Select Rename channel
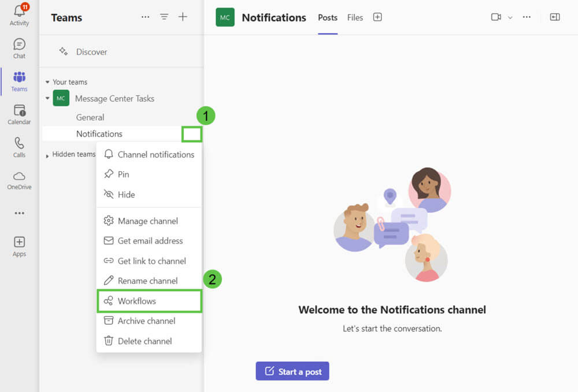Image resolution: width=578 pixels, height=392 pixels. (149, 281)
